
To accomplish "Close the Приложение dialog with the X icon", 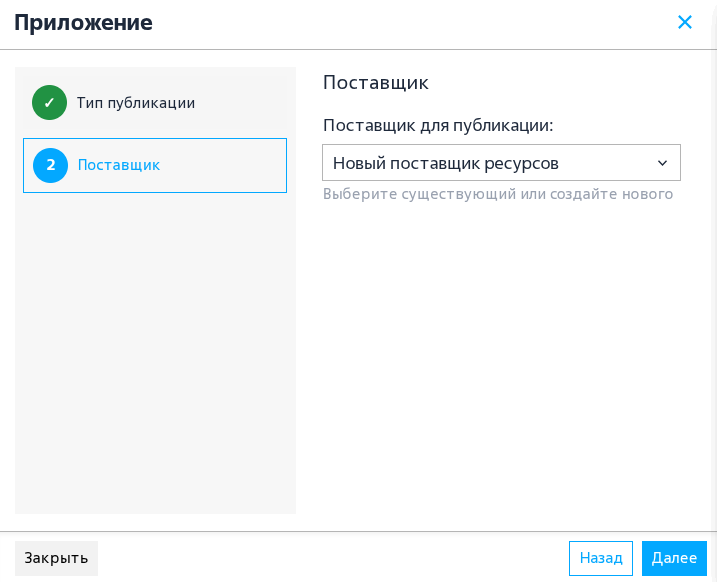I will 685,22.
